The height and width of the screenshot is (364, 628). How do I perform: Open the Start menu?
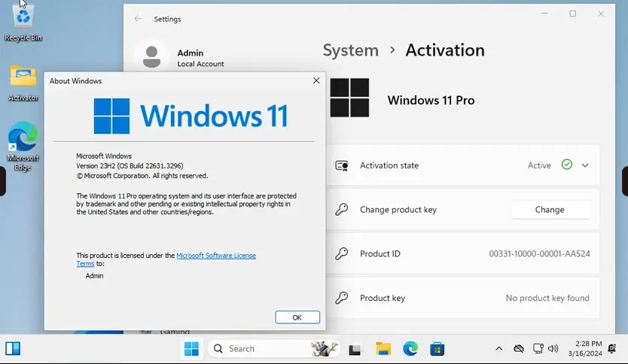tap(191, 349)
